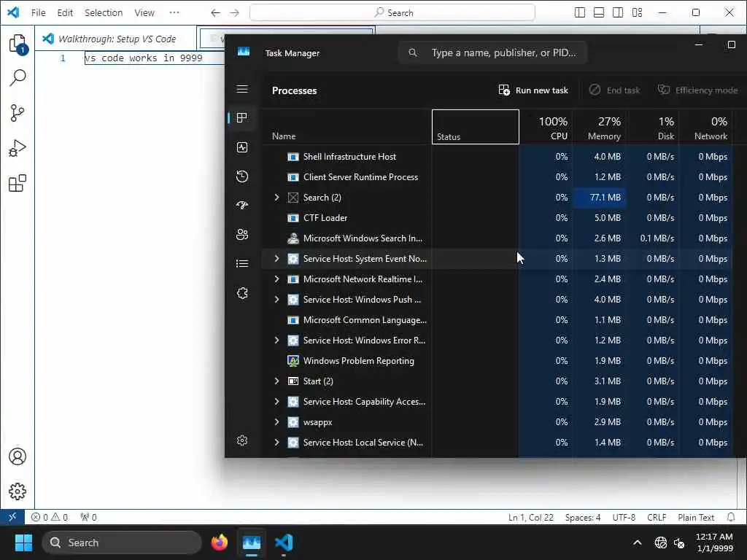Click the VS Code command center search box

392,13
